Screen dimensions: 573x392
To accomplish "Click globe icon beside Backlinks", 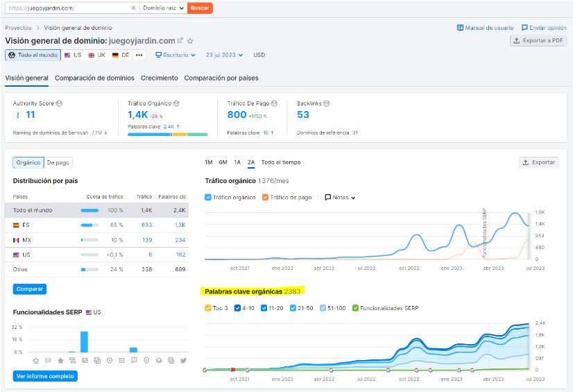I will [x=327, y=103].
